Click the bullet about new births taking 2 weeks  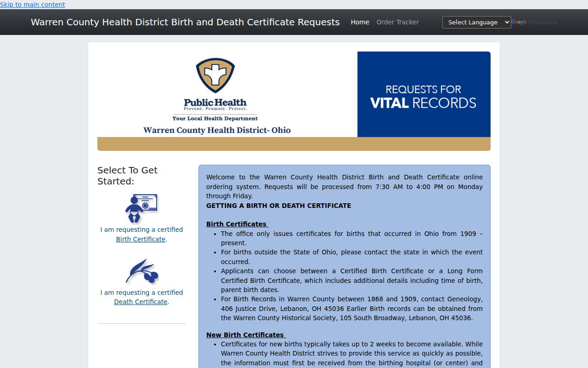tap(352, 354)
